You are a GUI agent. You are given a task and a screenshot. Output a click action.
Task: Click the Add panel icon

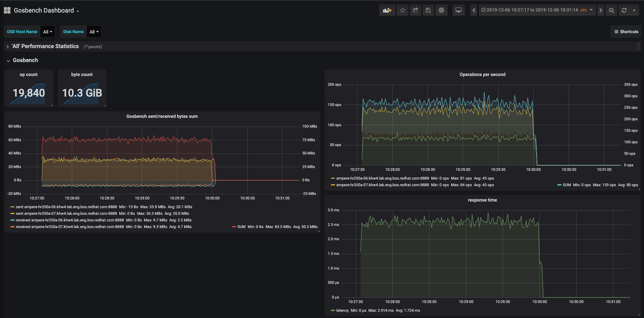click(387, 10)
